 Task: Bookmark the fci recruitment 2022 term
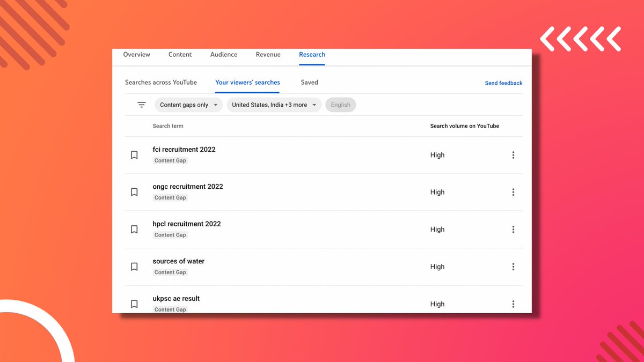click(x=134, y=155)
